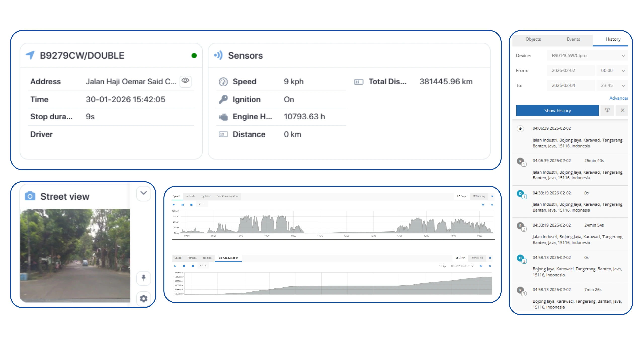The width and height of the screenshot is (644, 362).
Task: Select the Altitude tab in upper graph
Action: pyautogui.click(x=191, y=196)
